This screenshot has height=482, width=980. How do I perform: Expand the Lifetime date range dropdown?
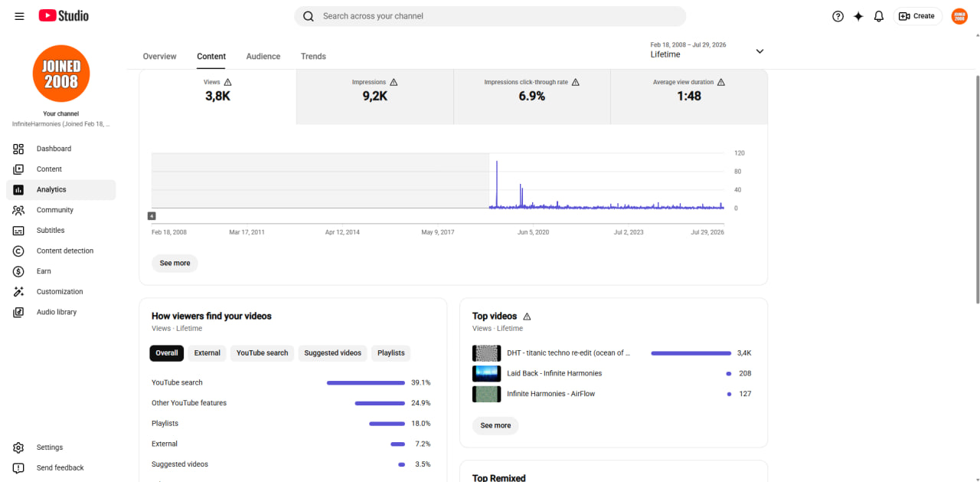759,51
